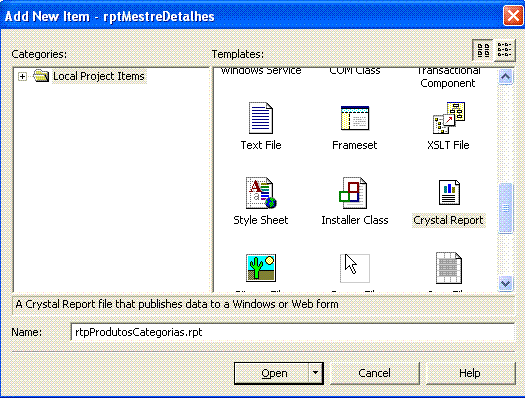Switch templates view to large icons
This screenshot has width=525, height=403.
[x=483, y=50]
